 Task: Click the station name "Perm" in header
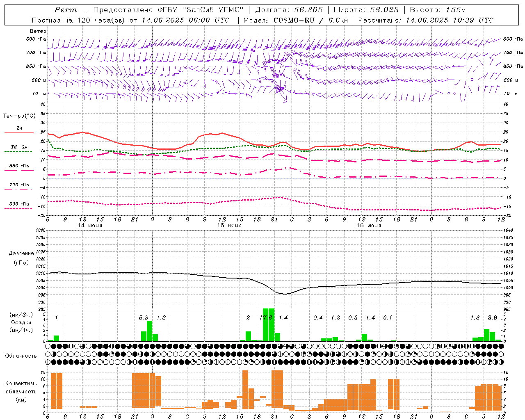(x=66, y=10)
